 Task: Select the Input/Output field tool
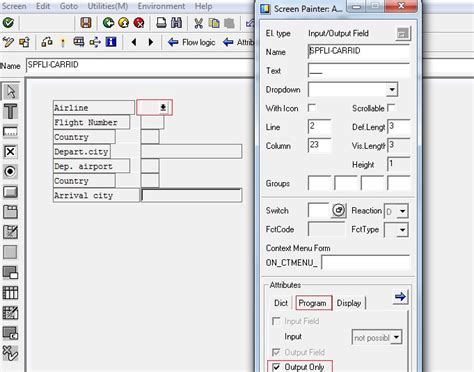pyautogui.click(x=10, y=132)
